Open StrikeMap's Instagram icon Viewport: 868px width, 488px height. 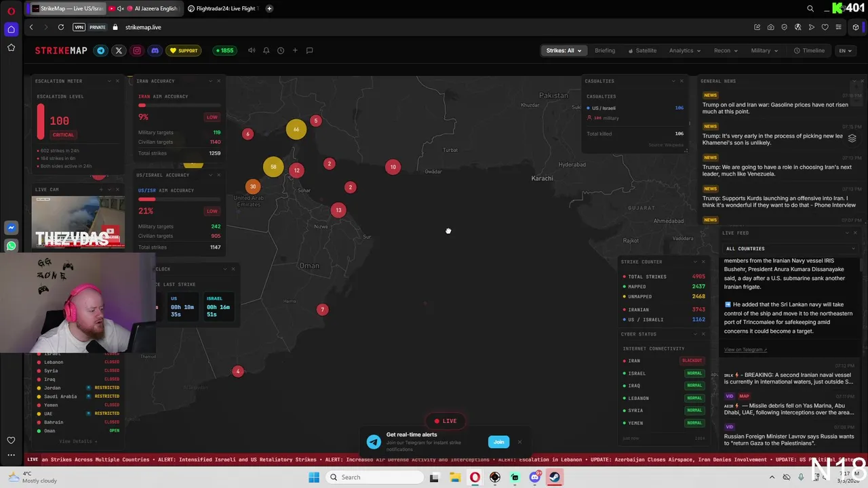pos(137,50)
